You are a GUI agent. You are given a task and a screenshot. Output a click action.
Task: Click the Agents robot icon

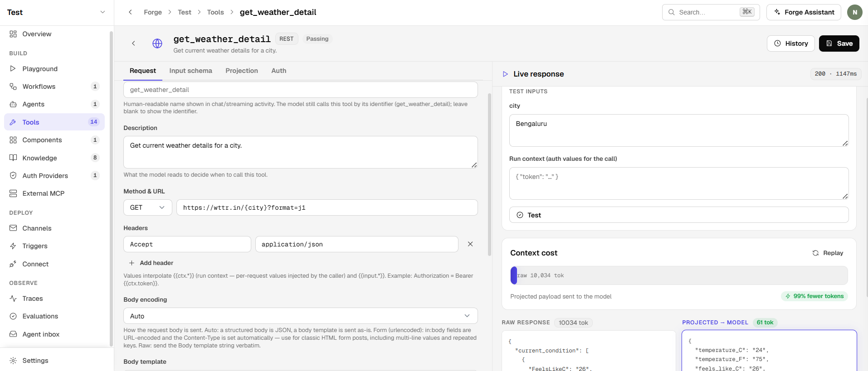(x=13, y=104)
